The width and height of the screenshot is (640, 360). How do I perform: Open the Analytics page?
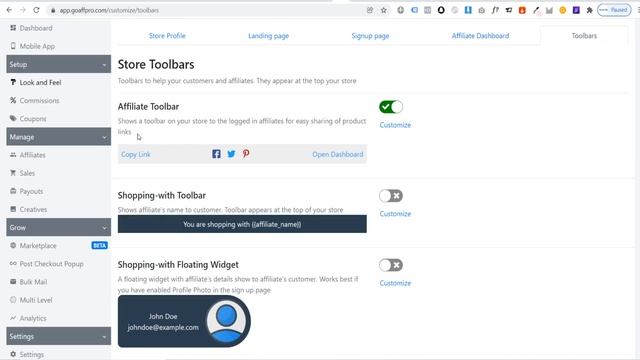pyautogui.click(x=33, y=318)
